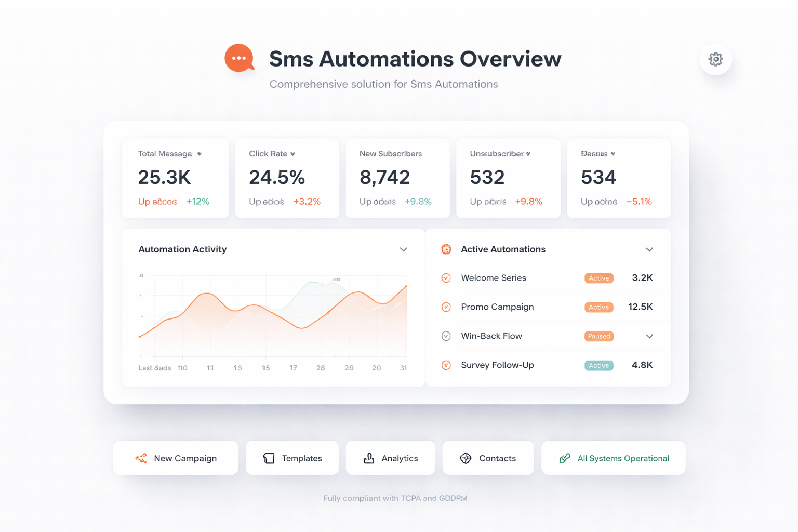Click the orange line's peak at chart right edge
The image size is (798, 532).
tap(406, 286)
